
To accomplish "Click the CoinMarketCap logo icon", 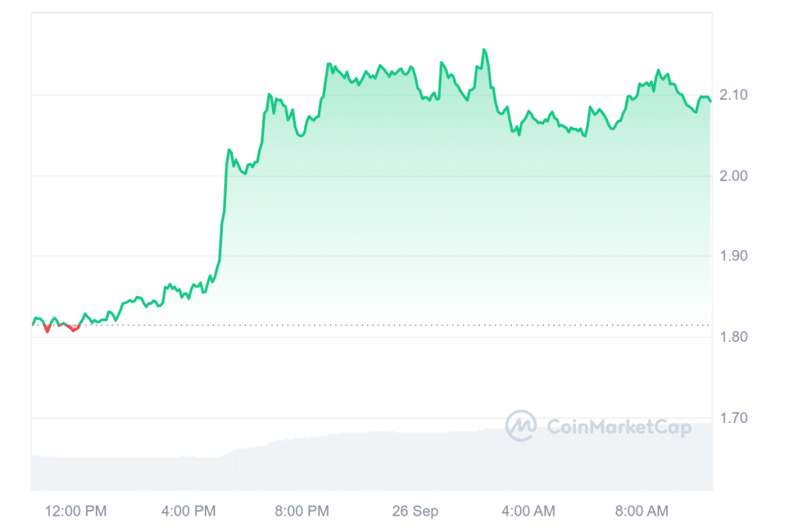I will click(x=521, y=425).
